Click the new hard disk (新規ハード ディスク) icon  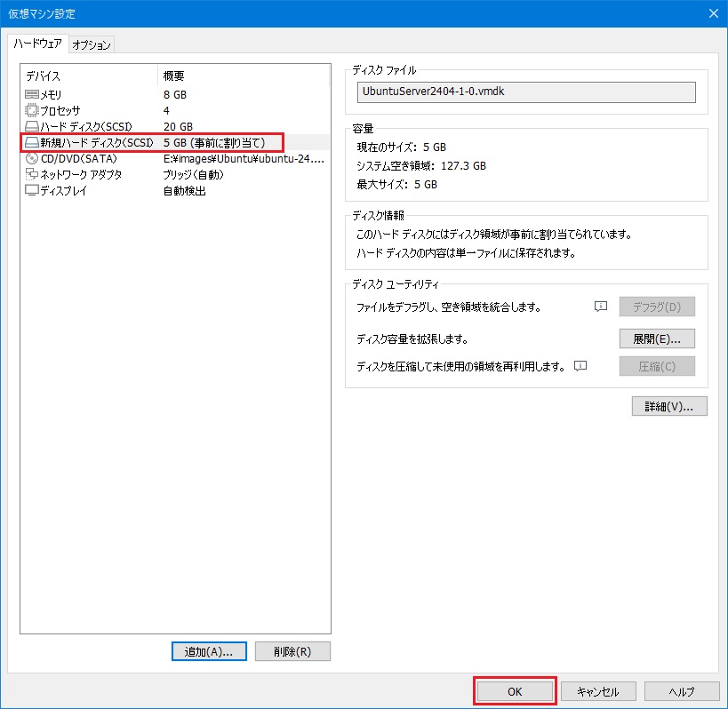pos(32,142)
